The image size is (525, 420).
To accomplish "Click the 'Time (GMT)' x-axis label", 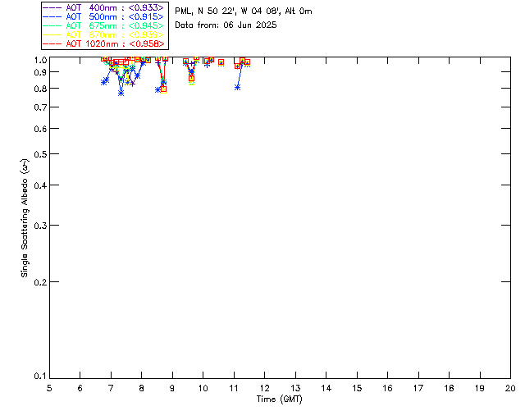I will [280, 399].
